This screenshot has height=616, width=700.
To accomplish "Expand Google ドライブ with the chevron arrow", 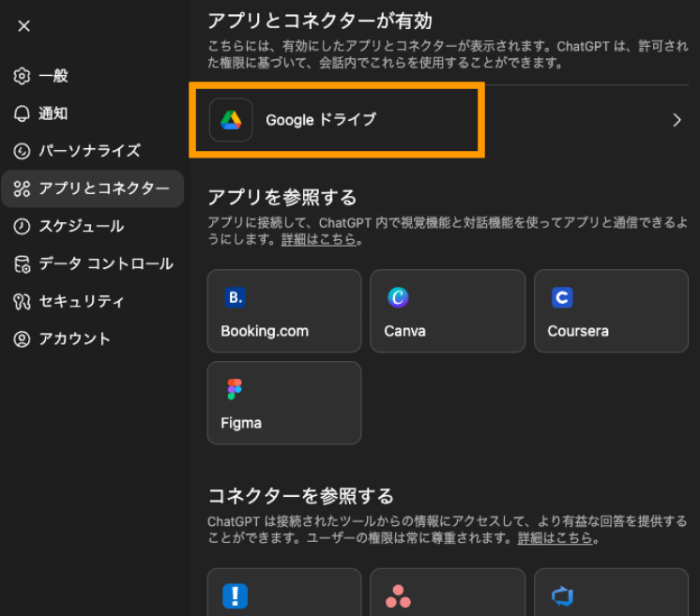I will (677, 120).
